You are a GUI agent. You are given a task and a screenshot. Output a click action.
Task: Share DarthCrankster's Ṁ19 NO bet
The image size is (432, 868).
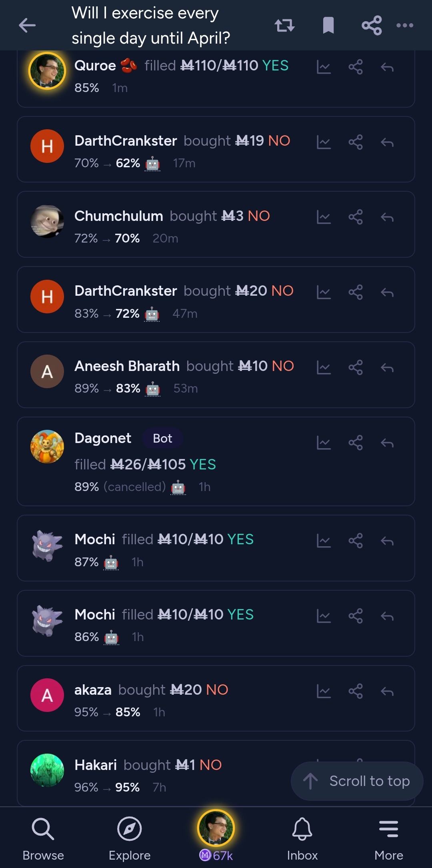pos(356,142)
